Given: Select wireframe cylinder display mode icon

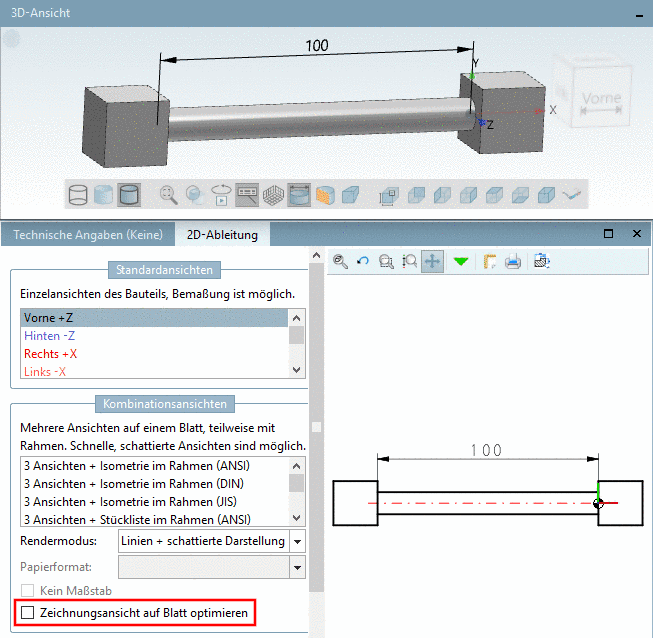Looking at the screenshot, I should click(x=77, y=194).
